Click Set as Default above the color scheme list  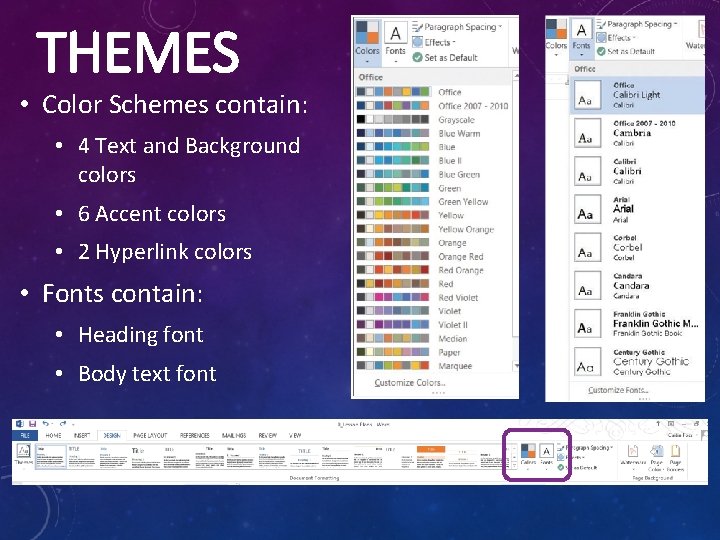coord(445,57)
